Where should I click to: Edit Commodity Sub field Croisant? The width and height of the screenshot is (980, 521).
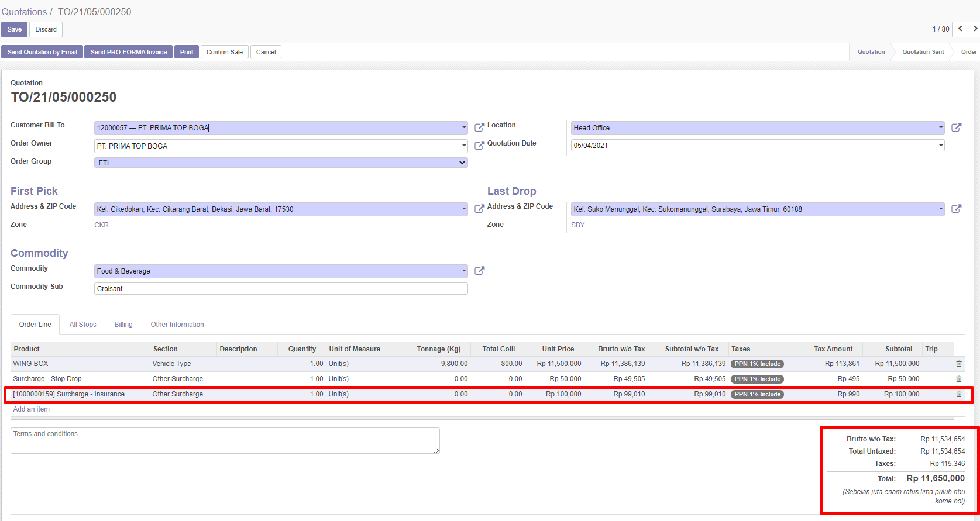(281, 289)
